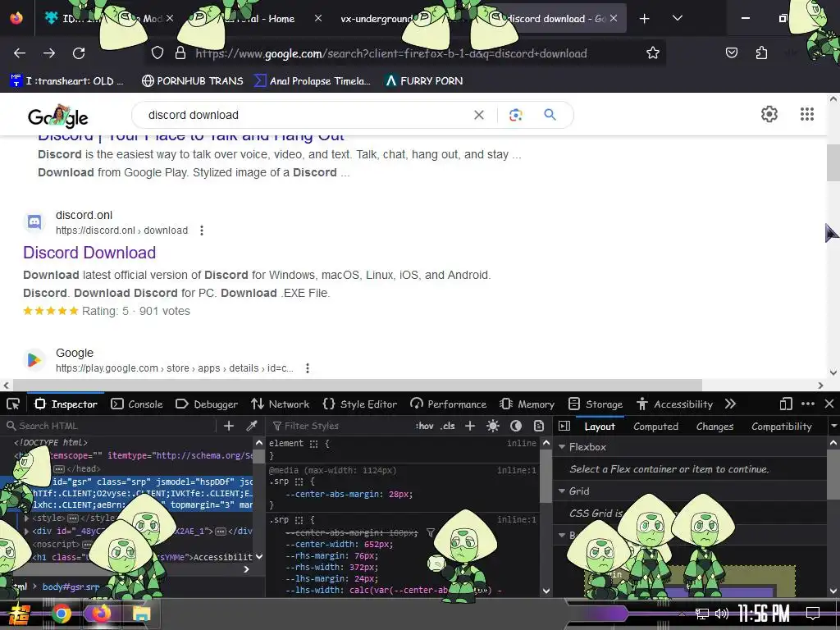
Task: Open the Google apps grid
Action: (807, 114)
